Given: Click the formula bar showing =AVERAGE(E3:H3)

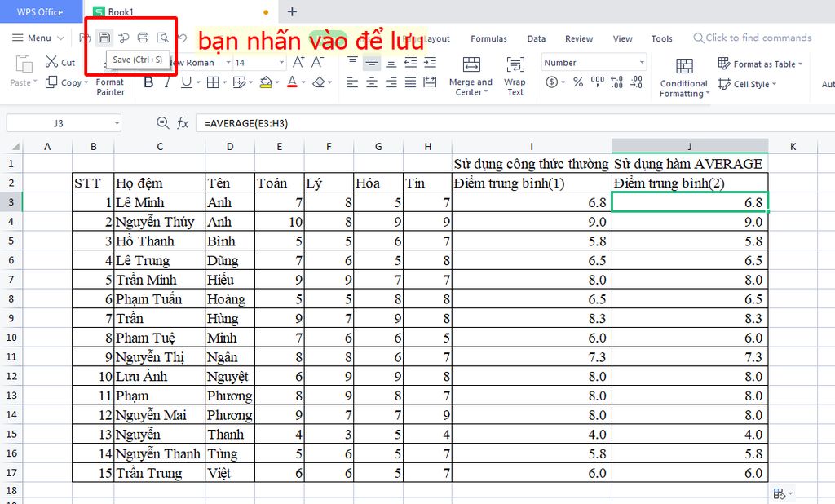Looking at the screenshot, I should click(515, 123).
